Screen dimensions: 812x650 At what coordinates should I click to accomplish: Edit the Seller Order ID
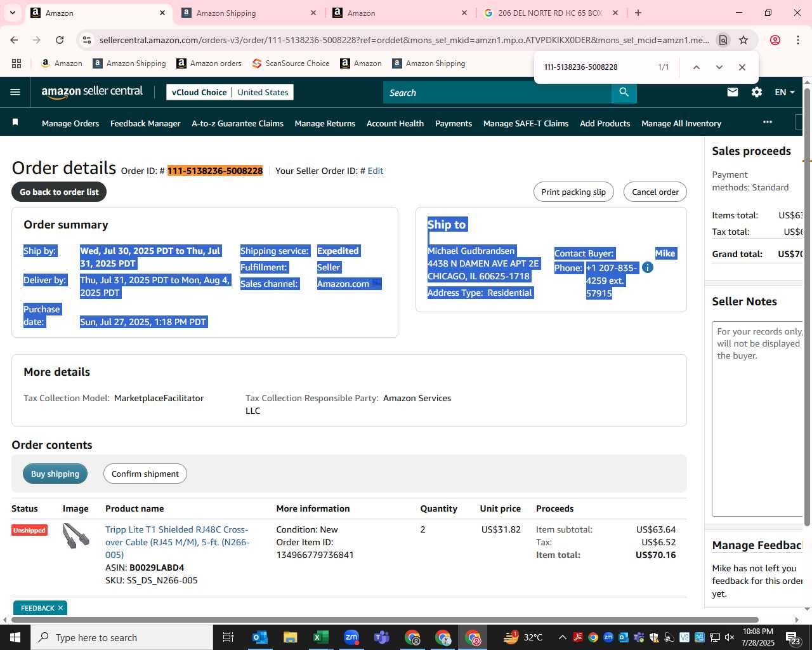376,171
